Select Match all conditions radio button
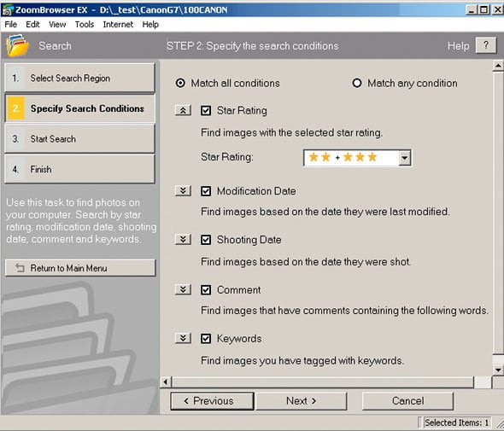Screen dimensions: 504x431 [x=180, y=83]
